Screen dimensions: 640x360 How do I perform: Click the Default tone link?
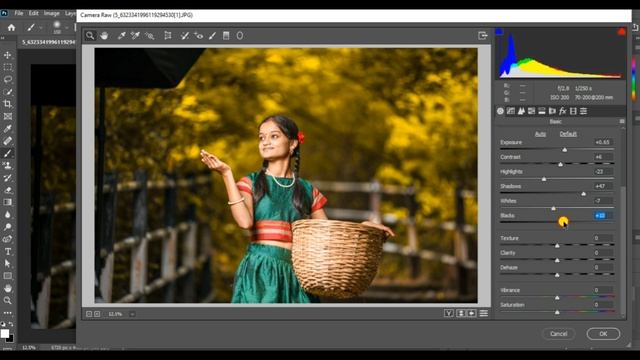click(x=568, y=134)
